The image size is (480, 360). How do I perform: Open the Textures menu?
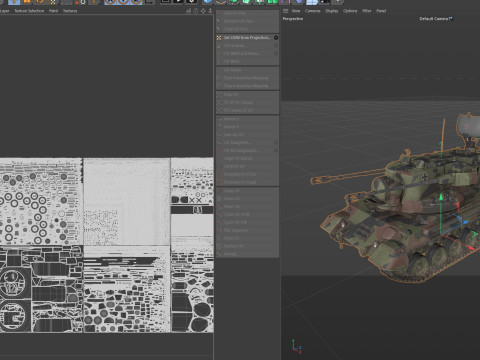pyautogui.click(x=70, y=11)
